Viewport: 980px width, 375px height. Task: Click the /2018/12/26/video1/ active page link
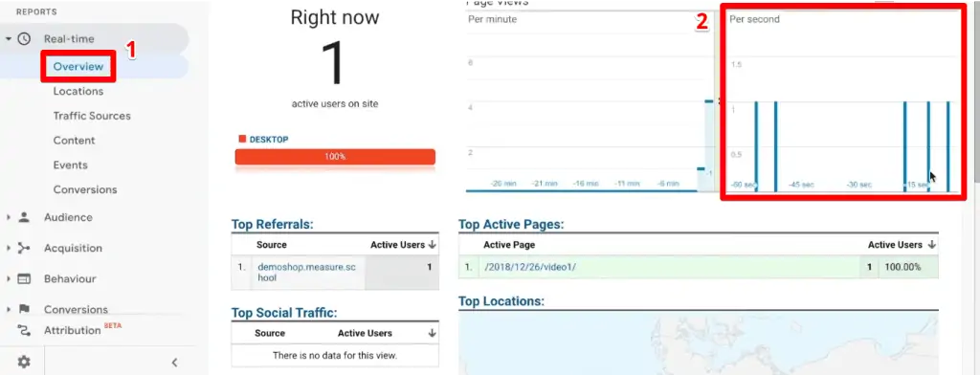click(x=529, y=267)
